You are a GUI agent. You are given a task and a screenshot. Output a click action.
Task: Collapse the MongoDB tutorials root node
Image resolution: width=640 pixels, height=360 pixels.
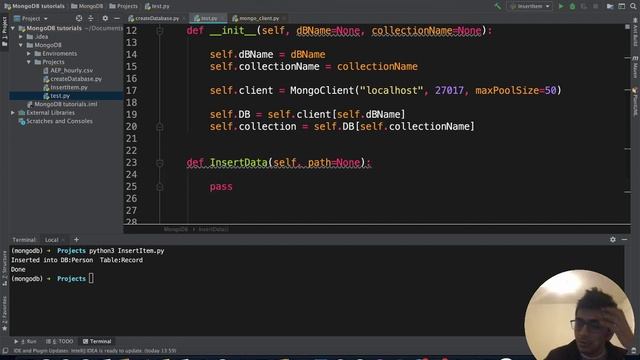(13, 28)
